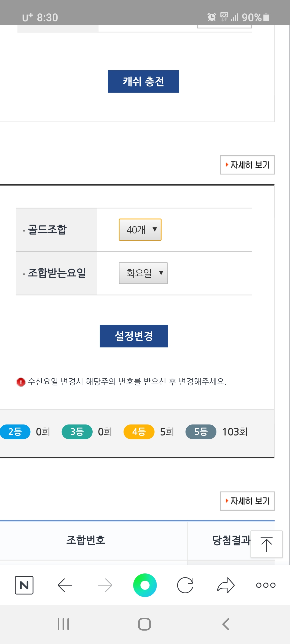This screenshot has height=644, width=290.
Task: Go back with the browser back arrow
Action: (x=65, y=585)
